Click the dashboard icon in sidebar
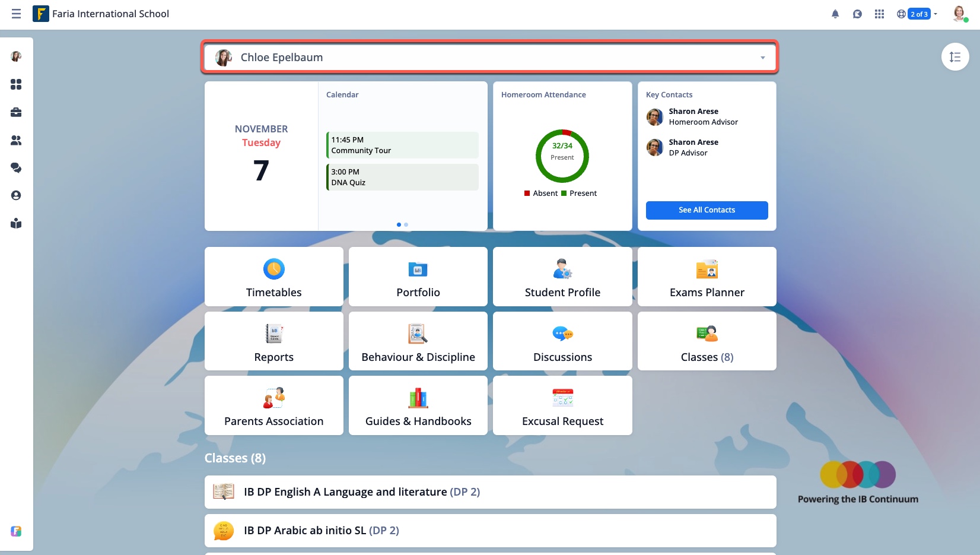This screenshot has height=555, width=980. pyautogui.click(x=16, y=84)
